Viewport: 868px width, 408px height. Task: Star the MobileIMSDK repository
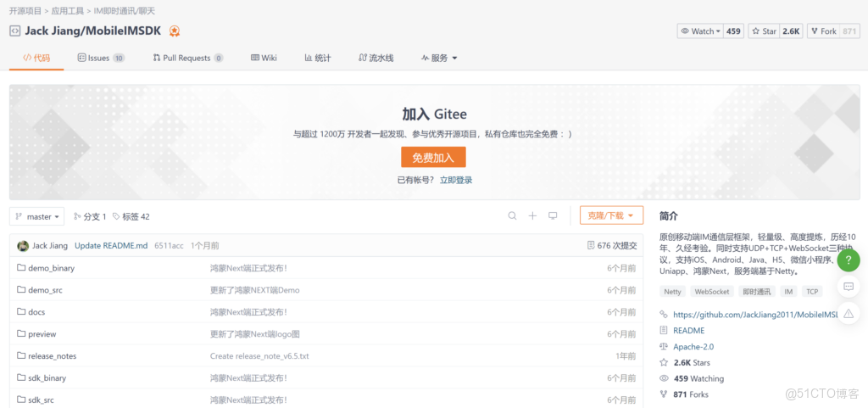[763, 31]
